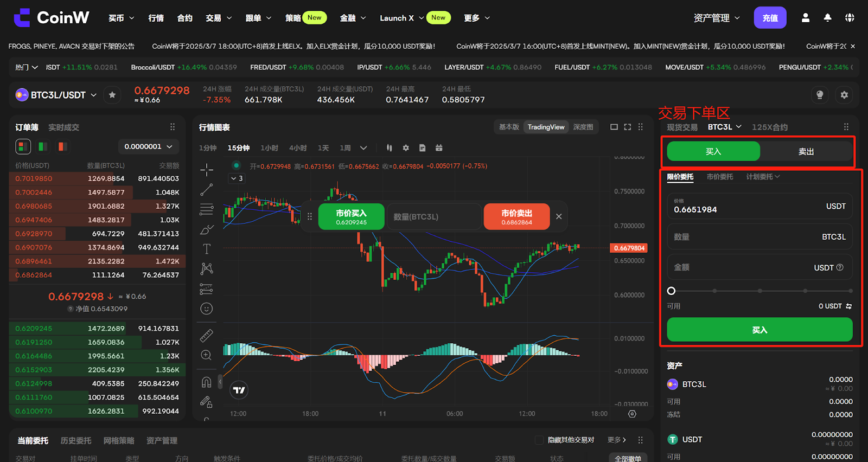Open the order book price precision dropdown
The image size is (868, 462).
pos(148,146)
